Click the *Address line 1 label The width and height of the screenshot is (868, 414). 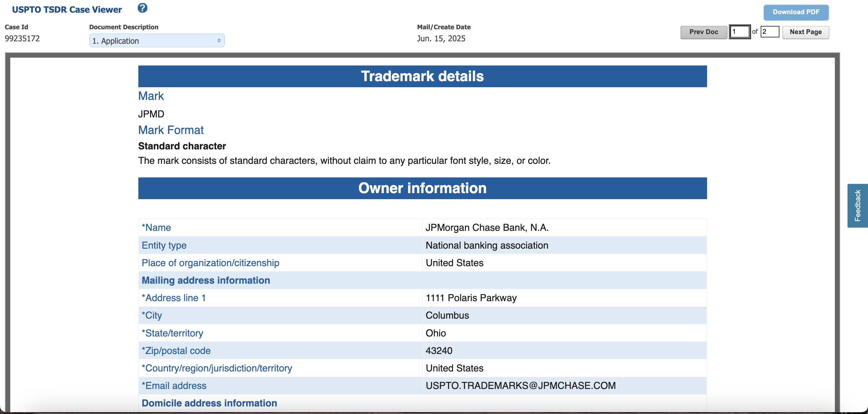(x=174, y=298)
